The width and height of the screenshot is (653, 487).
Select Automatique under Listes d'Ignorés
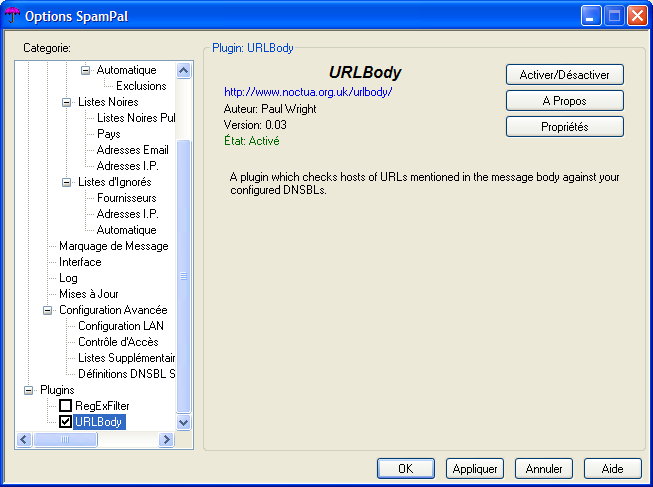point(127,230)
